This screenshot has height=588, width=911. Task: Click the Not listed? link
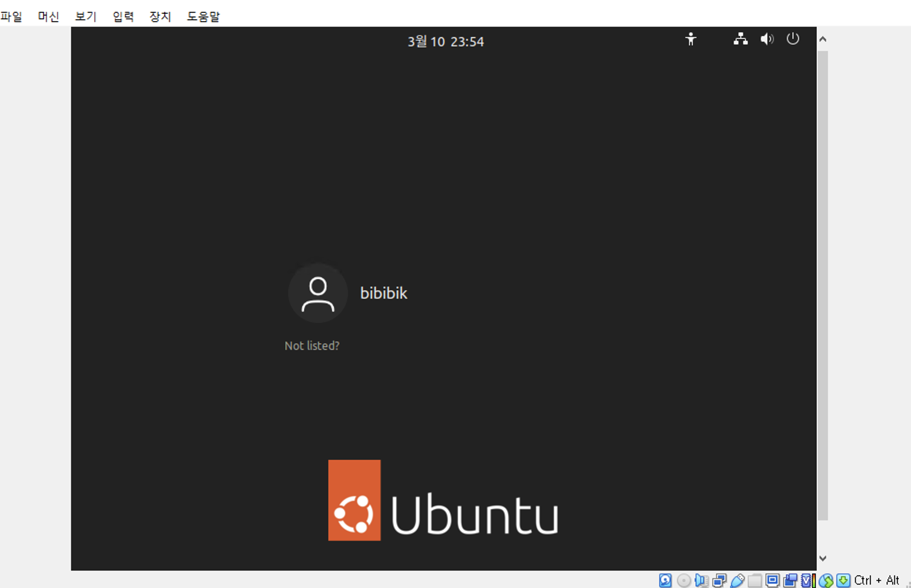coord(312,346)
